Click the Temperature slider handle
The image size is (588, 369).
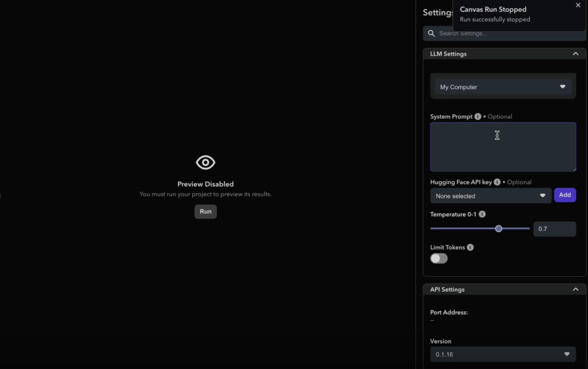click(x=499, y=229)
